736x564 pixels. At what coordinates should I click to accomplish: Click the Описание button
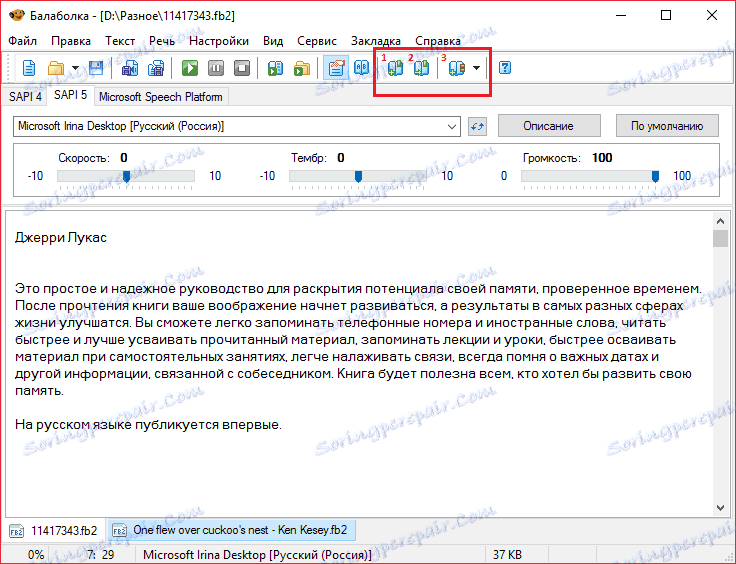coord(549,126)
